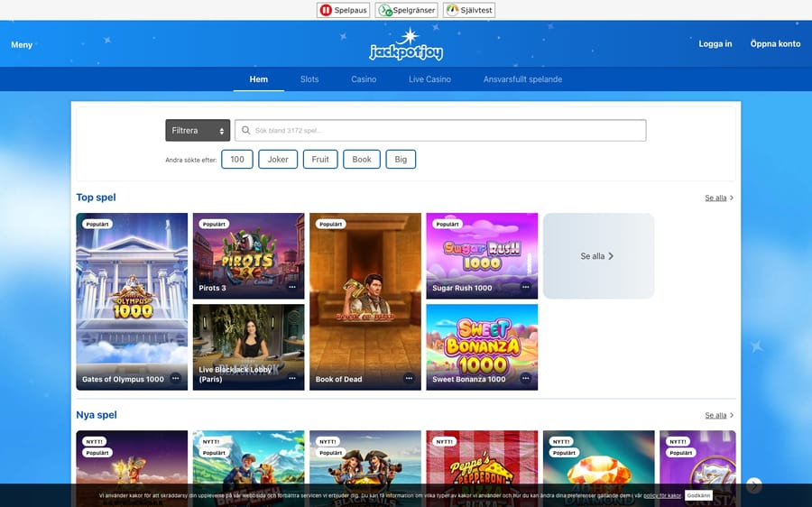This screenshot has height=507, width=812.
Task: Accept cookies with Godkänn button
Action: tap(697, 495)
